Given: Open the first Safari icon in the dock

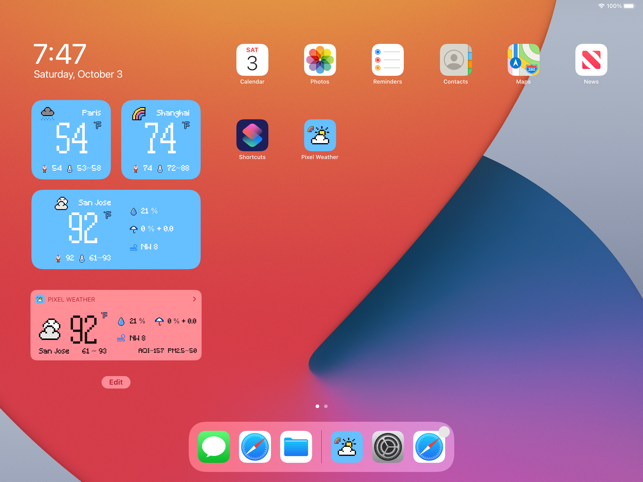Looking at the screenshot, I should (x=255, y=447).
